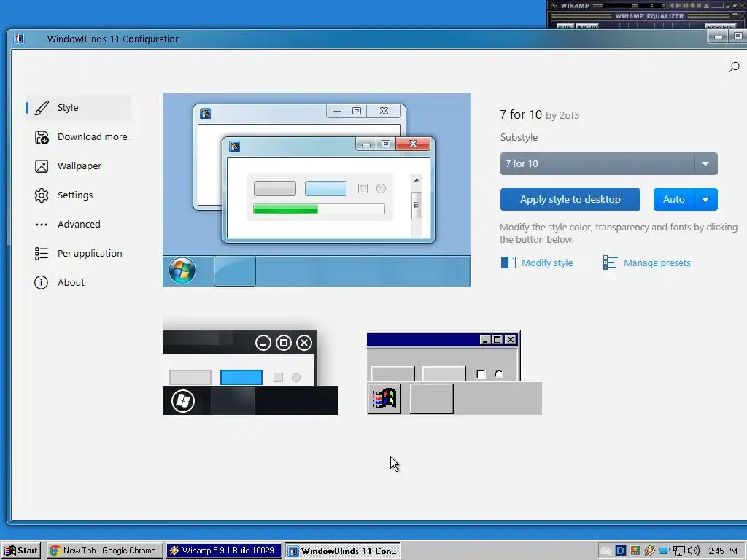
Task: Go to the Style tab
Action: (x=79, y=108)
